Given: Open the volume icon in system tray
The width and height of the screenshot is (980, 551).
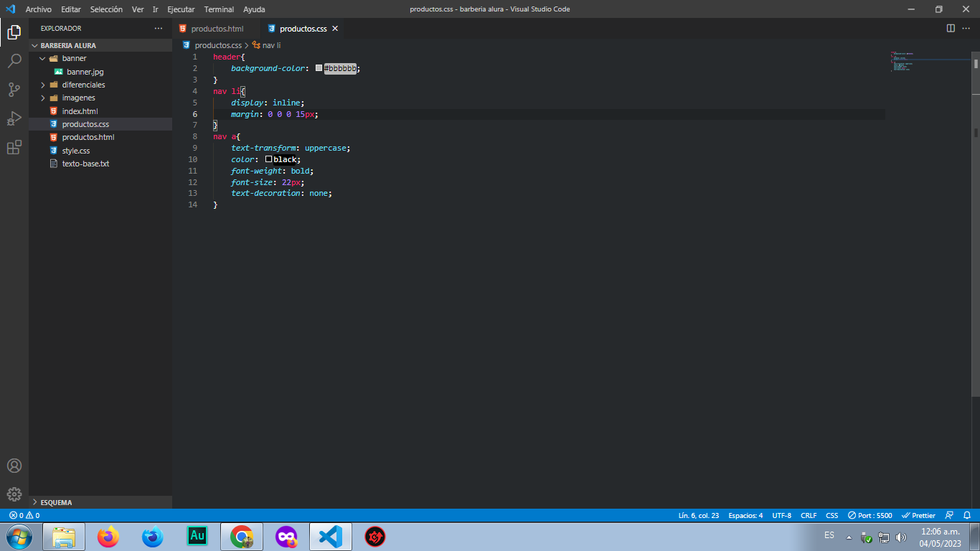Looking at the screenshot, I should tap(901, 537).
